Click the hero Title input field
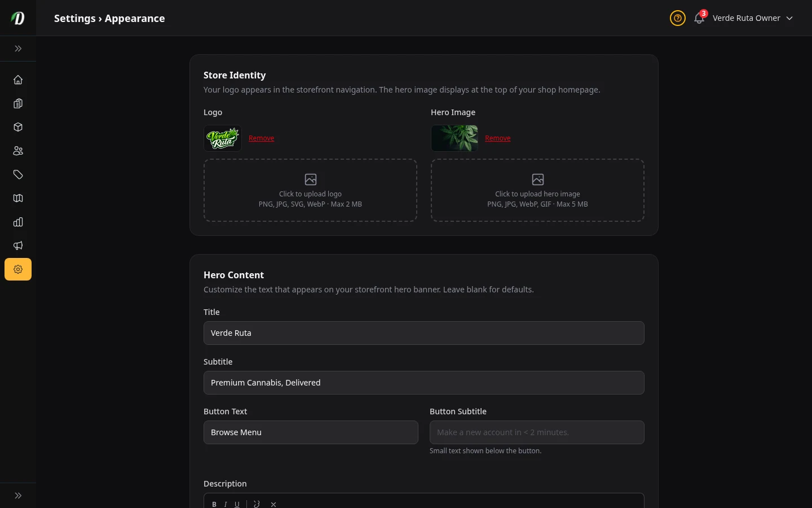812x508 pixels. tap(424, 333)
